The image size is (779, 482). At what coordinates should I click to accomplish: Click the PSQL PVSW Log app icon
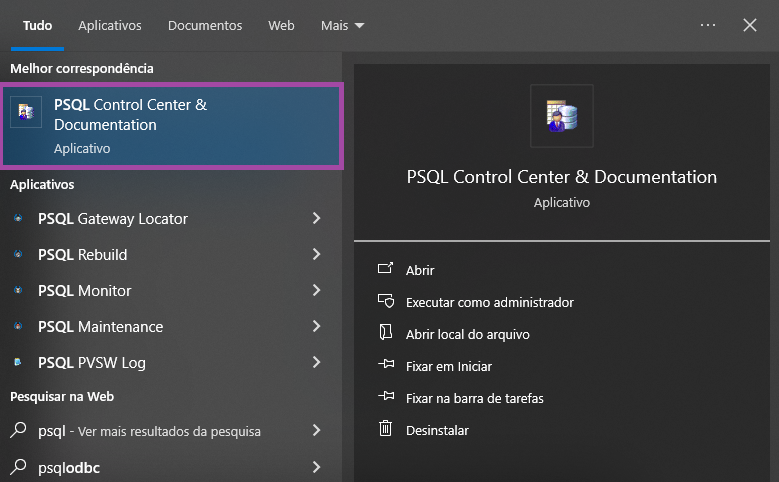18,362
